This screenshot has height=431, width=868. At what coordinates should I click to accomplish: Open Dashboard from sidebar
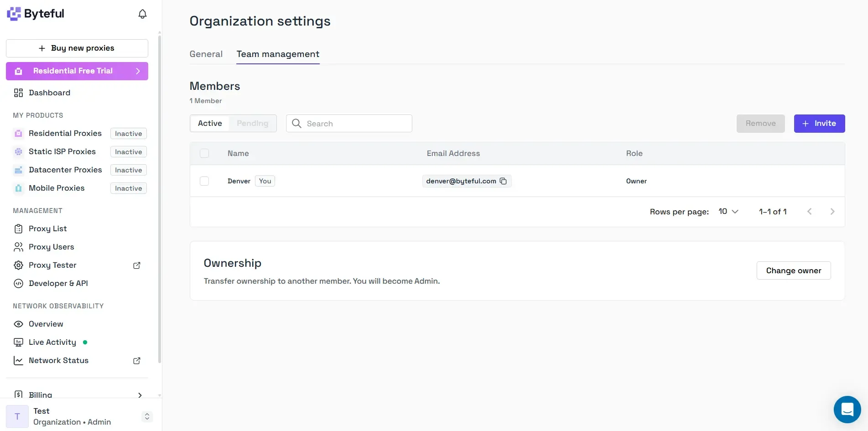49,93
